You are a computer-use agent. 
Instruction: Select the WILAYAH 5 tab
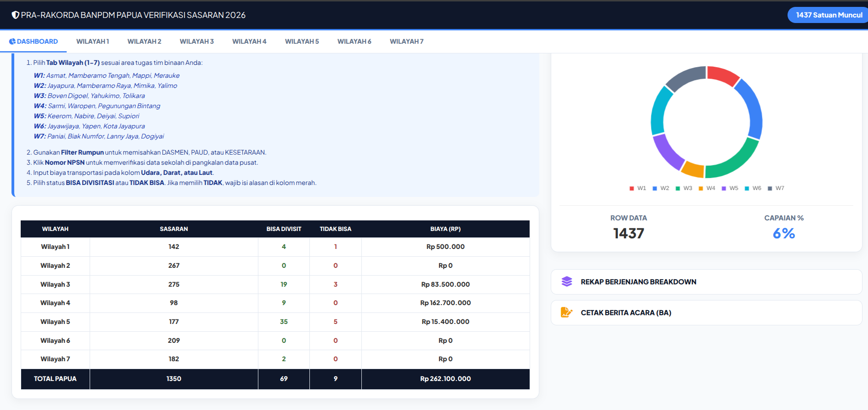click(302, 41)
